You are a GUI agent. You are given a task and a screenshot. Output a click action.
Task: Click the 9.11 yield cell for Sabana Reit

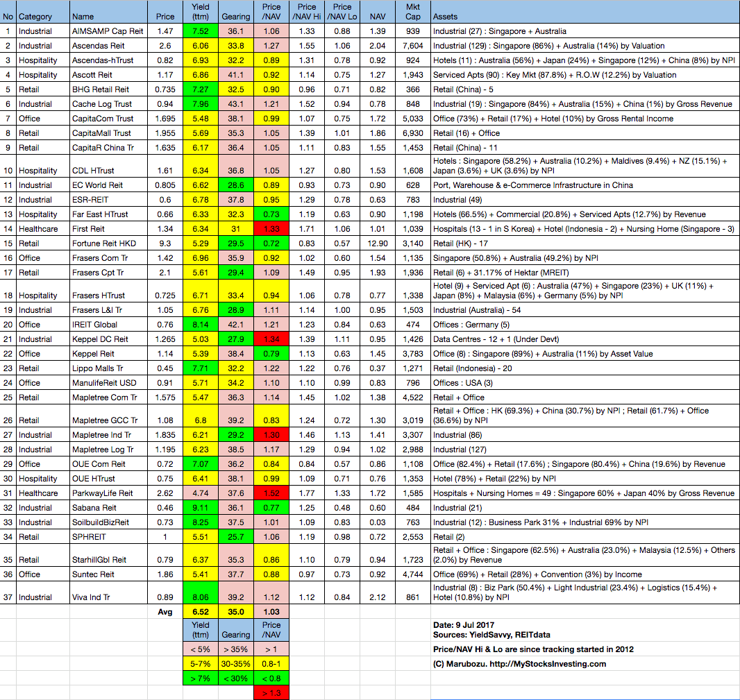click(201, 509)
